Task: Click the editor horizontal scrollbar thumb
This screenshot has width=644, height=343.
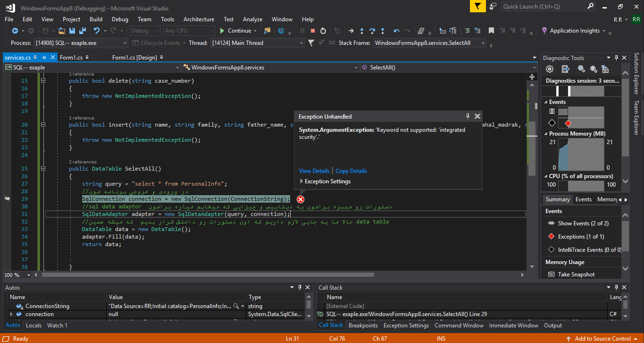Action: 208,274
